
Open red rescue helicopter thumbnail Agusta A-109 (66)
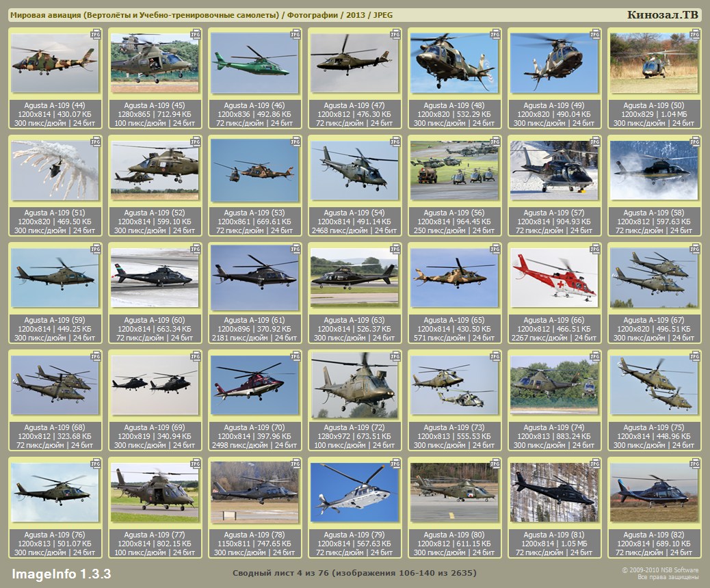pyautogui.click(x=554, y=277)
